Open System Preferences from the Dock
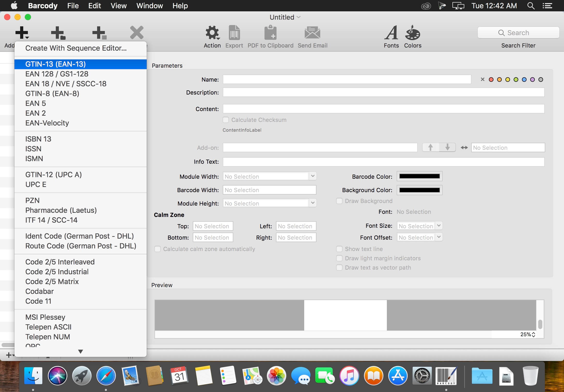The height and width of the screenshot is (392, 564). point(422,376)
